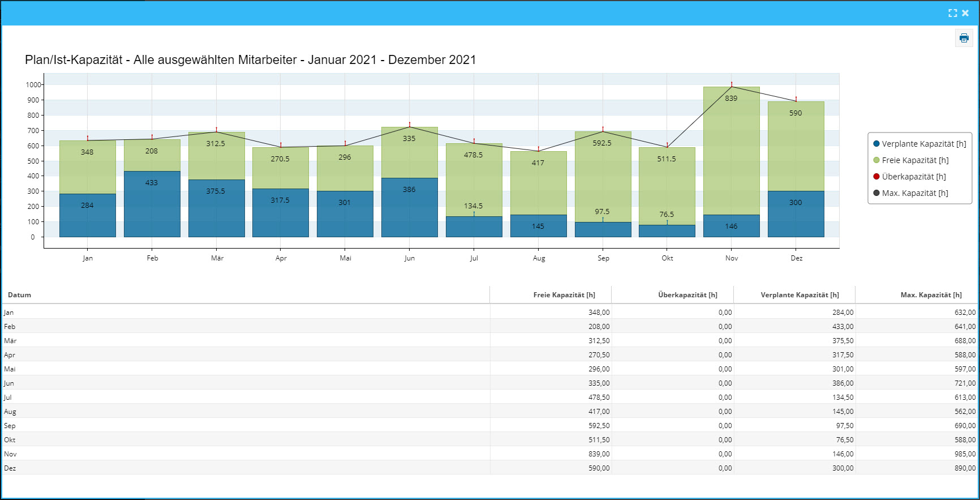The height and width of the screenshot is (500, 980).
Task: Click the print chart icon
Action: [964, 39]
